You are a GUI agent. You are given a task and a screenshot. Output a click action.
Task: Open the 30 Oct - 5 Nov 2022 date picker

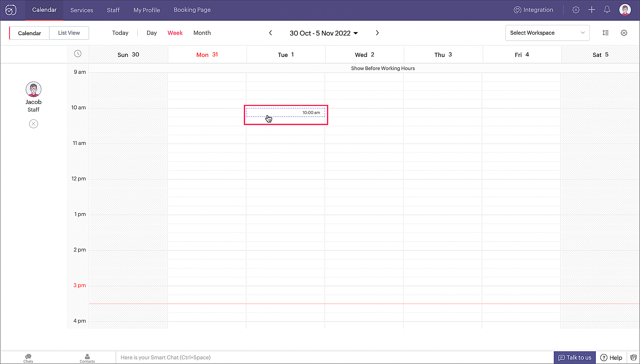[324, 33]
